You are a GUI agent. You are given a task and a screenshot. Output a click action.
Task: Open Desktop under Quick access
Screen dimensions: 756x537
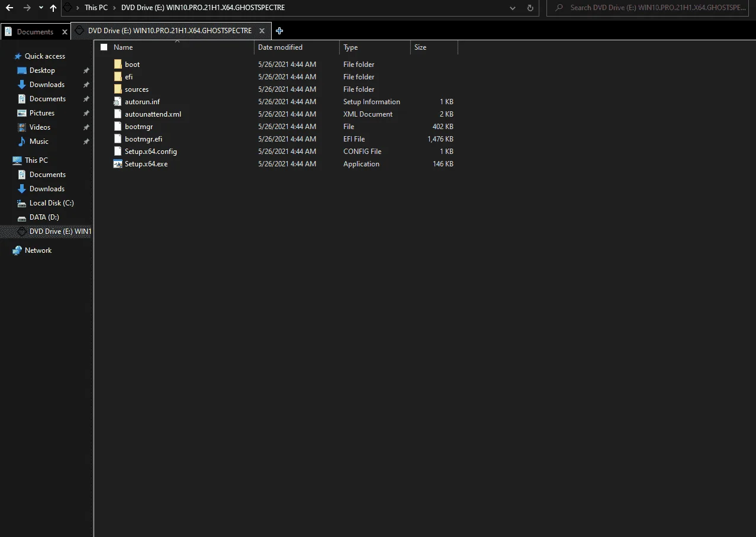[42, 70]
